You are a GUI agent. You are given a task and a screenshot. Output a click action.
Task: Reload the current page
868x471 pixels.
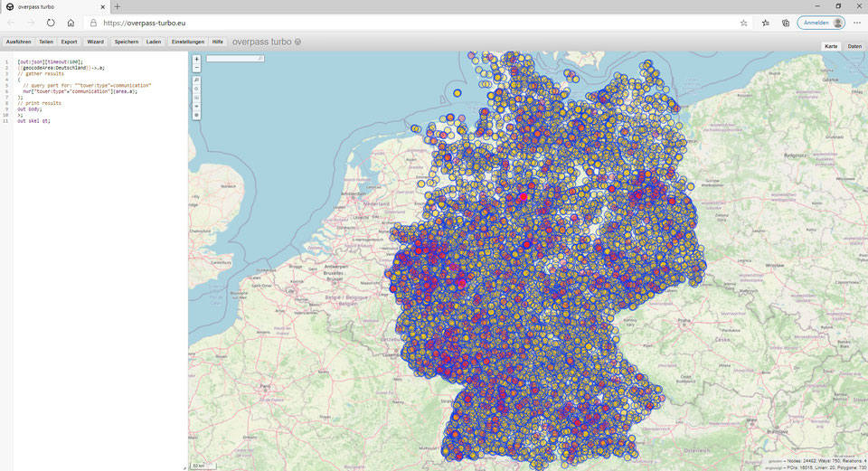[x=51, y=23]
